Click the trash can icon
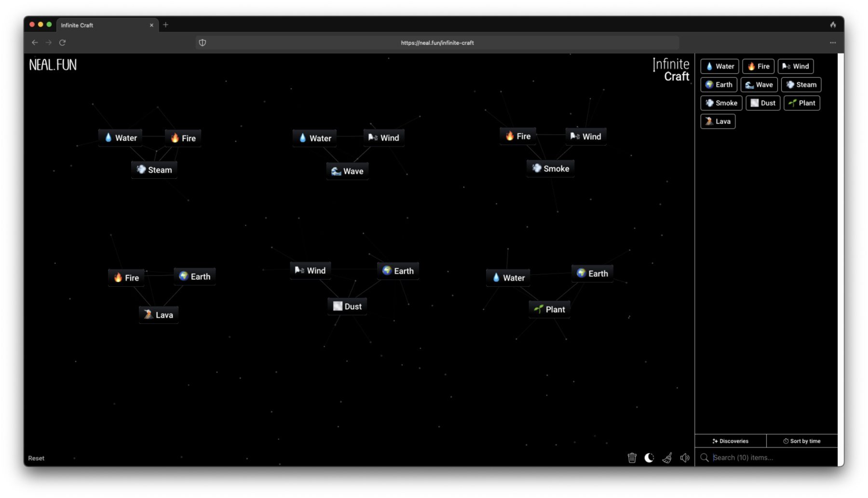Screen dimensions: 868x498 pos(632,458)
